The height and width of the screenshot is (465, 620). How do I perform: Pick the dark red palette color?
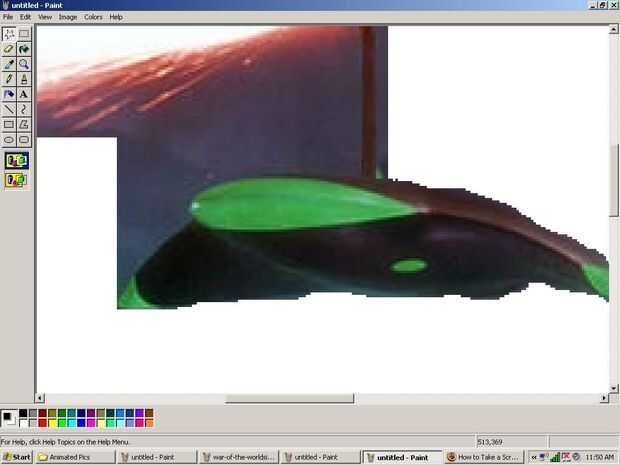[43, 414]
